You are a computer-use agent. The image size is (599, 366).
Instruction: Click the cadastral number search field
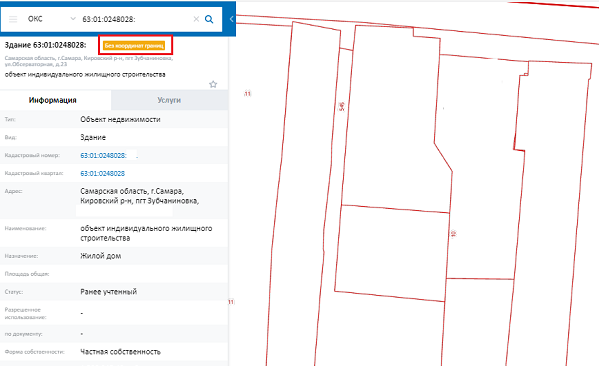pyautogui.click(x=134, y=19)
